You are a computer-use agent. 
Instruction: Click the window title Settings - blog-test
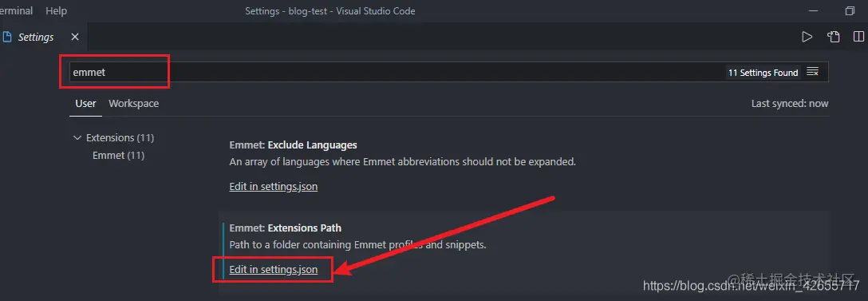coord(330,11)
